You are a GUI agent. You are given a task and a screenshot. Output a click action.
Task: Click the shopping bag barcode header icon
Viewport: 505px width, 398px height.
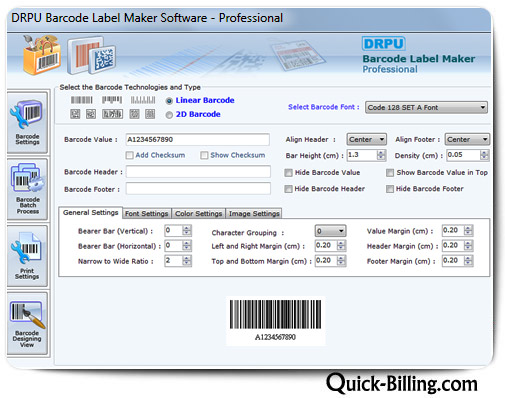(42, 55)
